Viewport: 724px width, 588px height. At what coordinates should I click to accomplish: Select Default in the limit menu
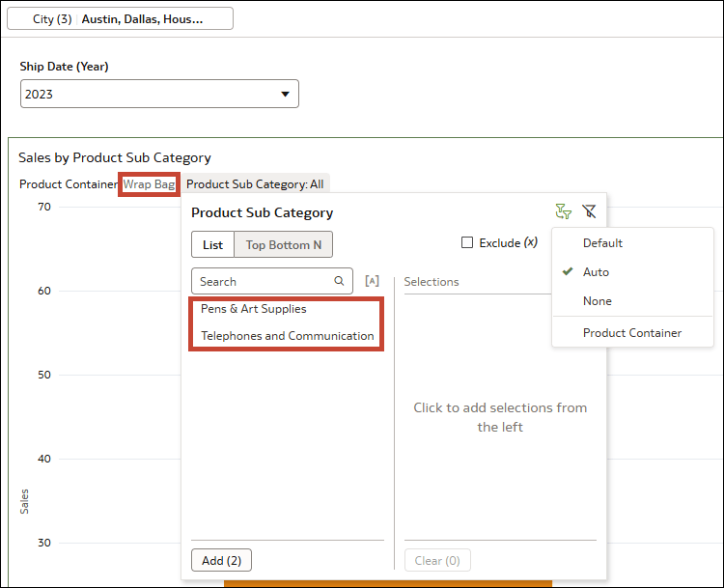coord(602,243)
